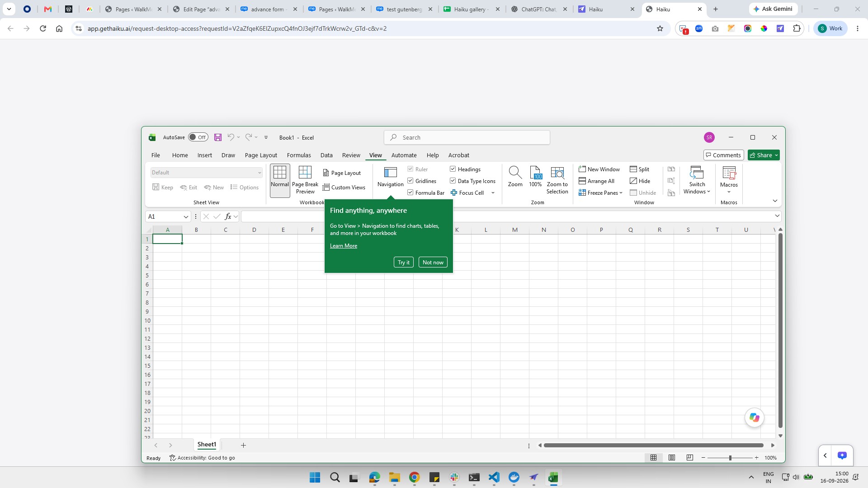868x488 pixels.
Task: Switch to the Data tab
Action: click(326, 155)
